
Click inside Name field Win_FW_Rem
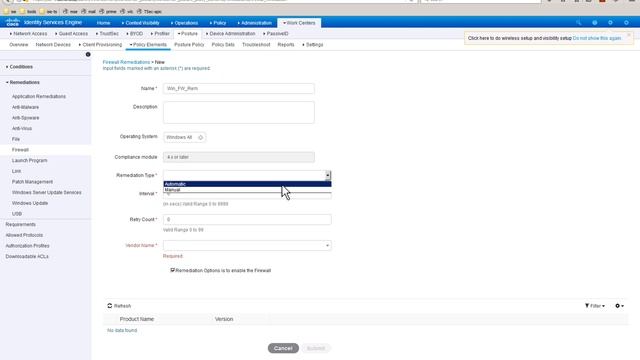pyautogui.click(x=239, y=88)
